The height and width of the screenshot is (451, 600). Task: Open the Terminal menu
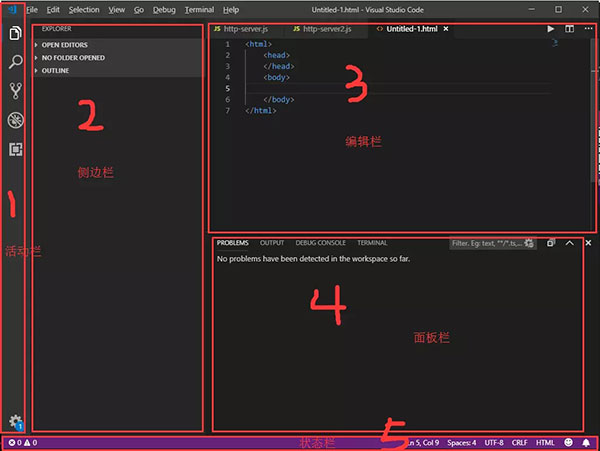pos(199,9)
